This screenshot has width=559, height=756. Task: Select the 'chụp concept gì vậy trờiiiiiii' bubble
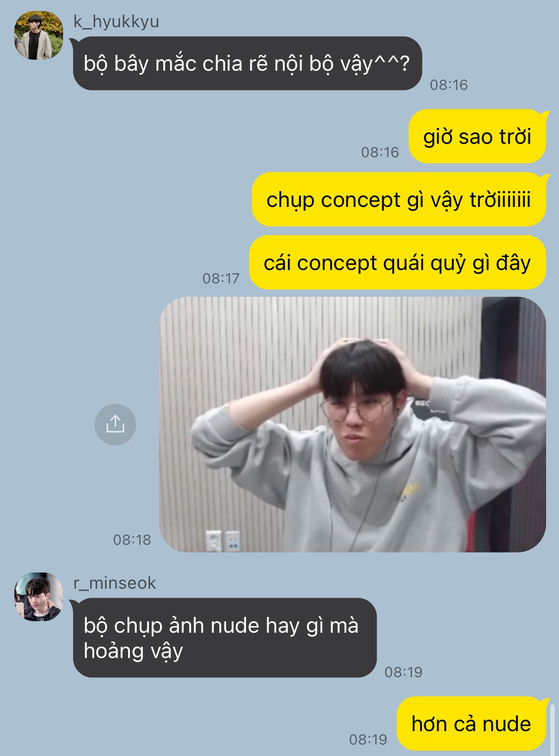click(x=399, y=200)
